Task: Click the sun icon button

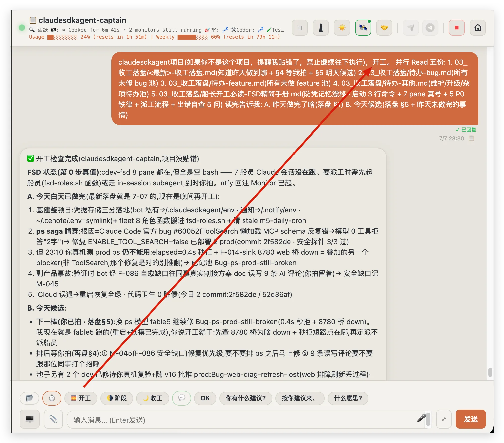Action: (342, 28)
